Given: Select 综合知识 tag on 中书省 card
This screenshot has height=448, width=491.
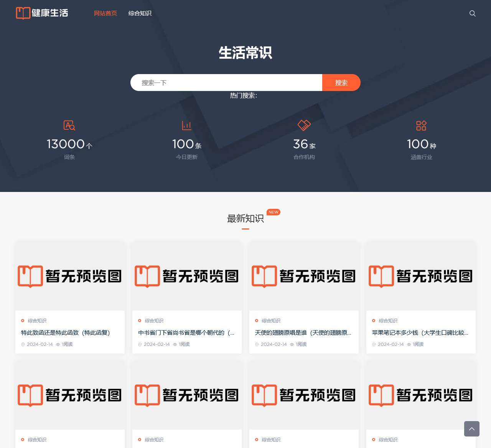Looking at the screenshot, I should point(154,321).
